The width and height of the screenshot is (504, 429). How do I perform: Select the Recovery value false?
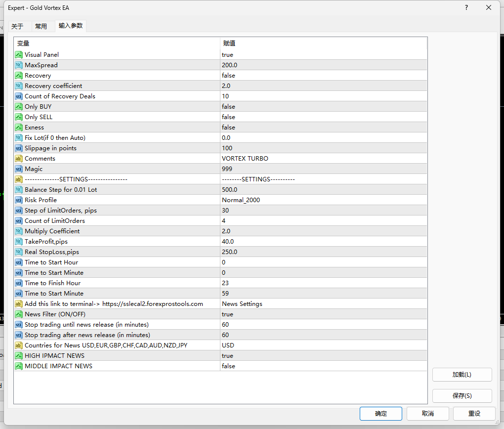coord(229,76)
